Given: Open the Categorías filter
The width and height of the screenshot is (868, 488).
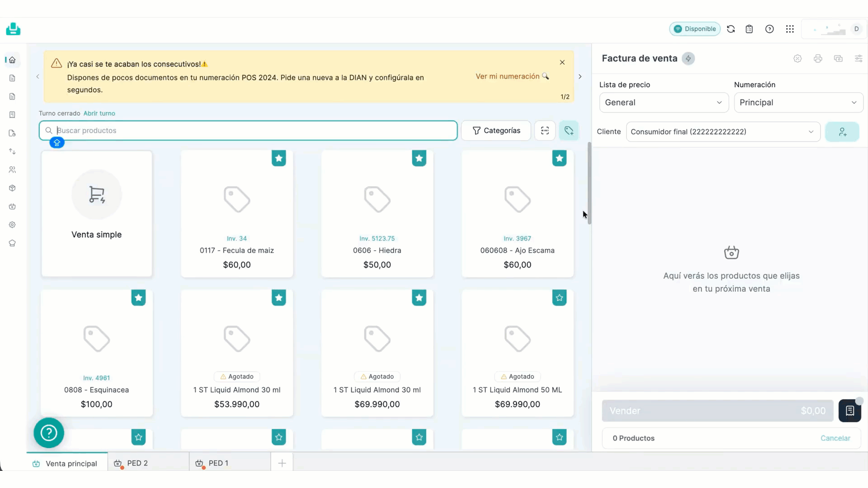Looking at the screenshot, I should [x=496, y=131].
